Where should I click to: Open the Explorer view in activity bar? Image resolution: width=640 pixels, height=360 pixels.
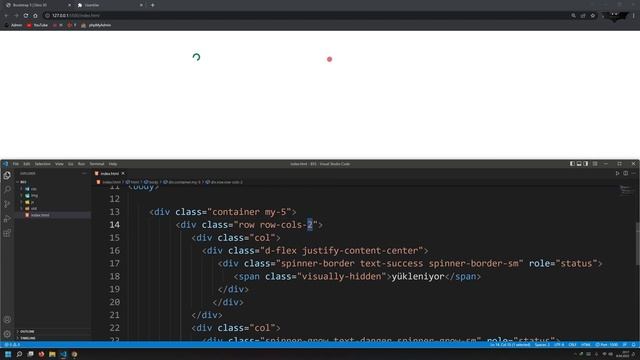click(7, 176)
